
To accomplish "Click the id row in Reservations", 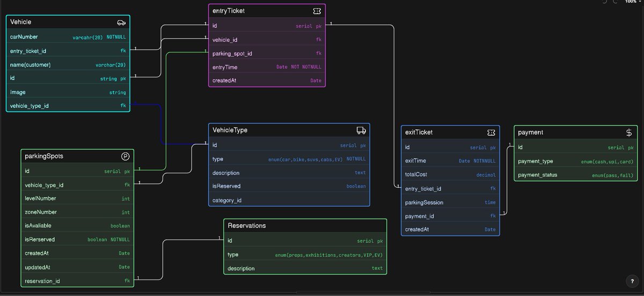I will pos(305,241).
